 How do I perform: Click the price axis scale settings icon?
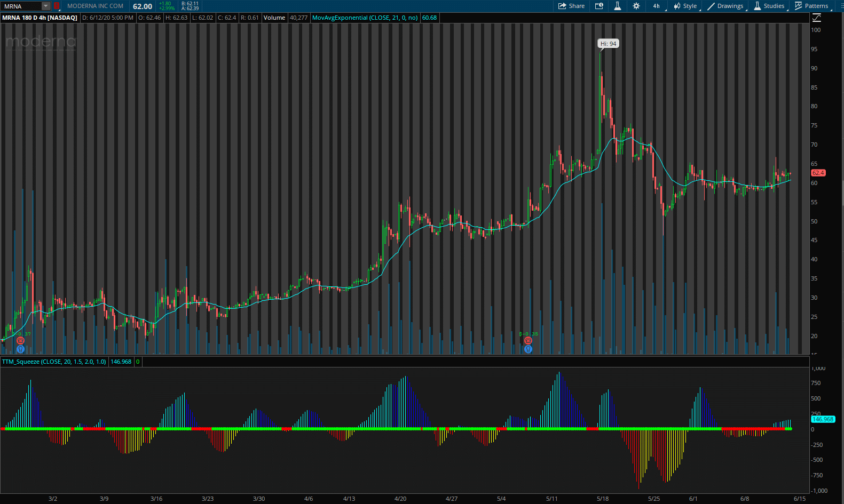(x=816, y=18)
